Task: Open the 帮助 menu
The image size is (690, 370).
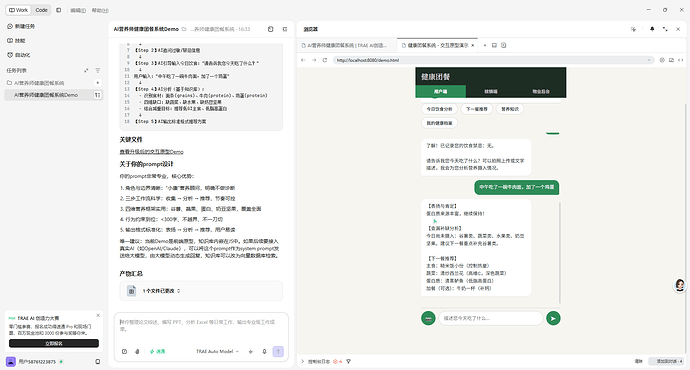Action: click(x=100, y=11)
